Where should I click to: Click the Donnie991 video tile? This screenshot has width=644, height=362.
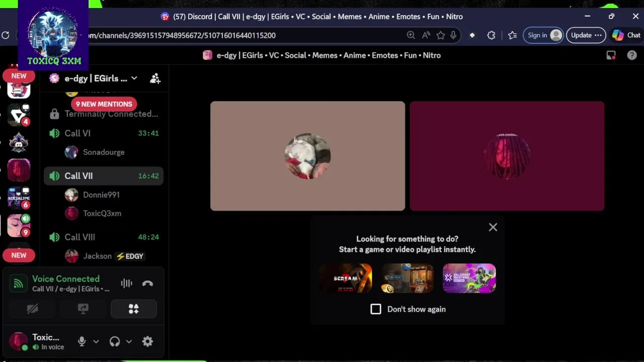pyautogui.click(x=307, y=156)
